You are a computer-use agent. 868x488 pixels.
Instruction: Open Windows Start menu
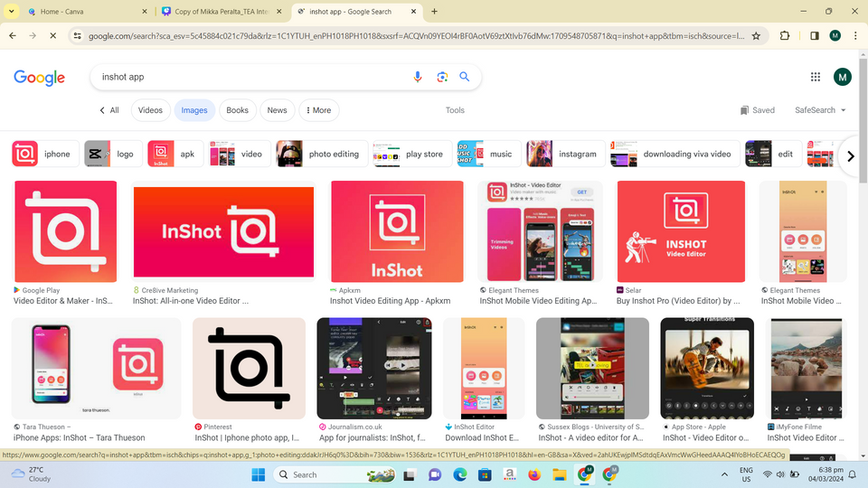(x=258, y=474)
